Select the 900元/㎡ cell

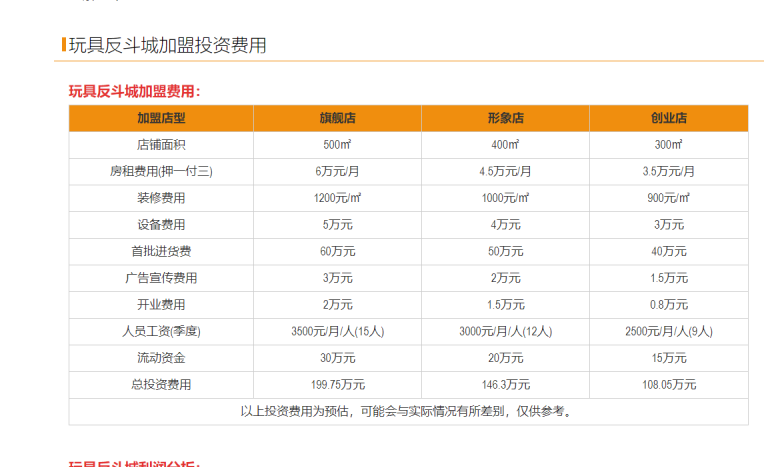(x=669, y=198)
